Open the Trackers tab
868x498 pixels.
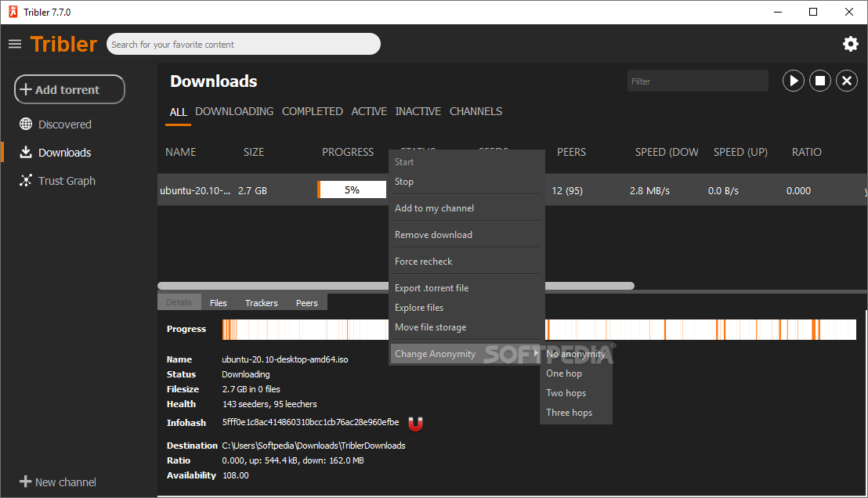[x=262, y=303]
